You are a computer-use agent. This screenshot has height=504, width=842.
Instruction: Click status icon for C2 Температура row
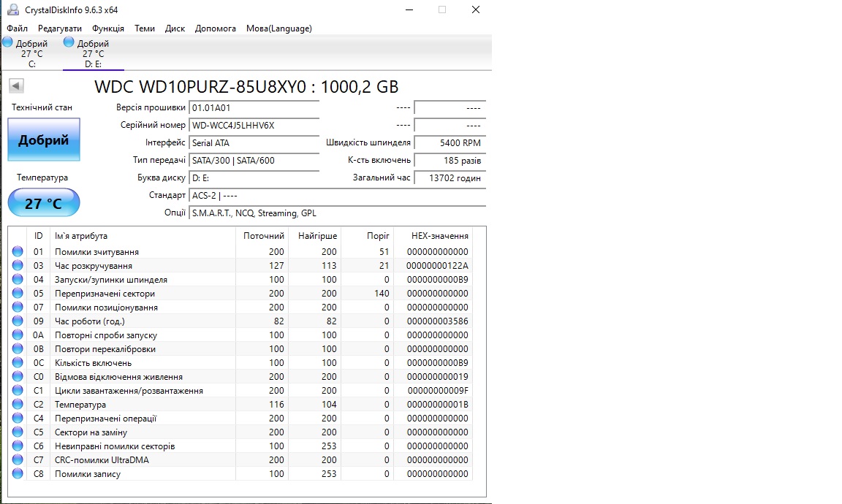pos(18,404)
